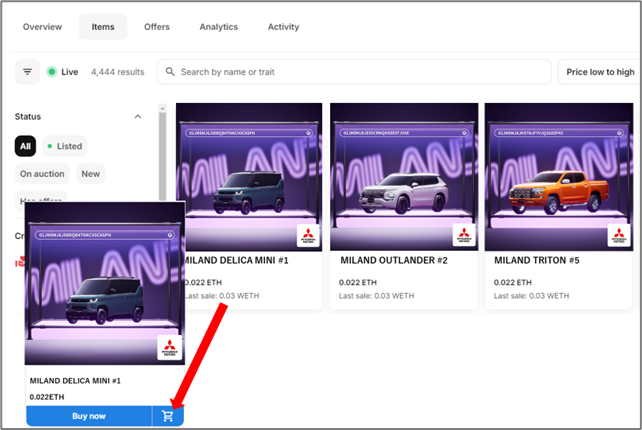
Task: Click the search magnifier icon
Action: click(x=170, y=72)
